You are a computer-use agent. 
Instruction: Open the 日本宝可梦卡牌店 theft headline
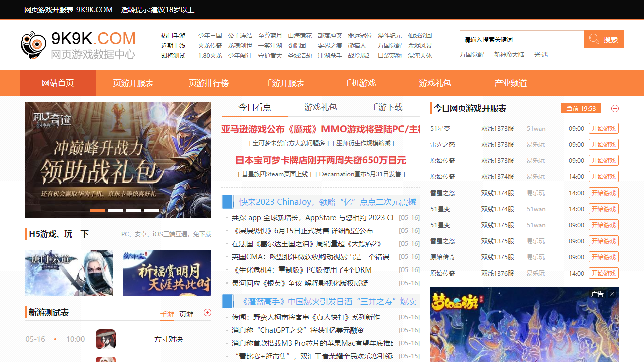(x=321, y=160)
